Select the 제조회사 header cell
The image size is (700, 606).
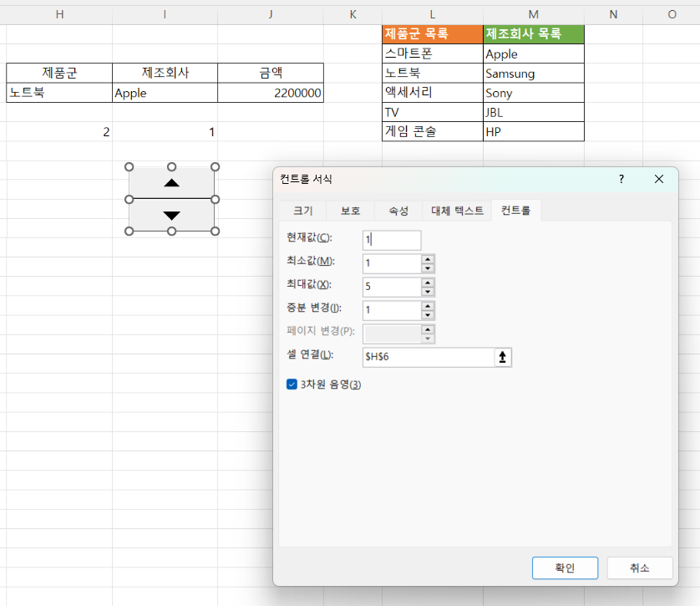pos(165,73)
